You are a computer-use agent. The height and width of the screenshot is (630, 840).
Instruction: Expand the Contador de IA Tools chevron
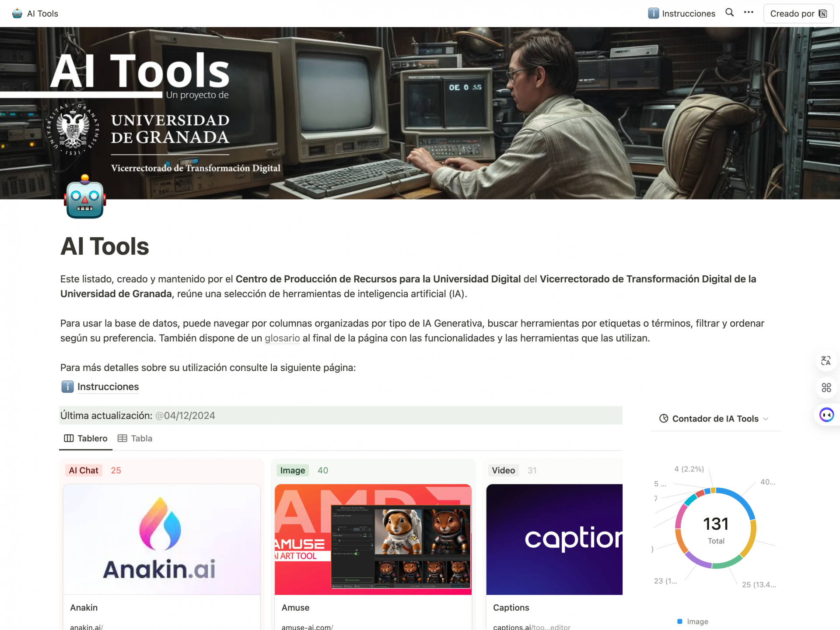766,419
